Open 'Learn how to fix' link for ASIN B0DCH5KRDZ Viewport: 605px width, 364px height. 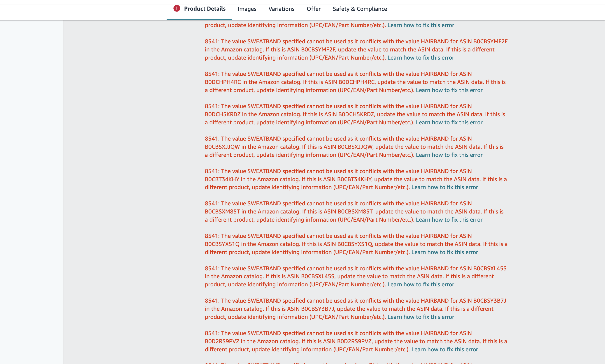pos(449,122)
